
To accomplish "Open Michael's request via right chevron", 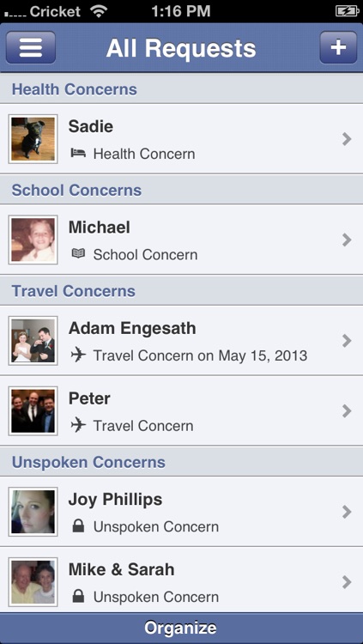I will click(347, 240).
